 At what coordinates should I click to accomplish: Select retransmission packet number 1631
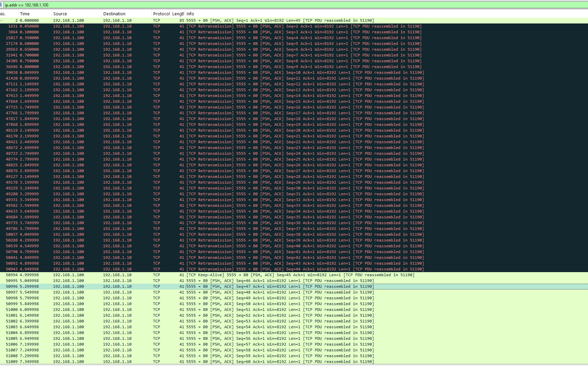[x=204, y=26]
